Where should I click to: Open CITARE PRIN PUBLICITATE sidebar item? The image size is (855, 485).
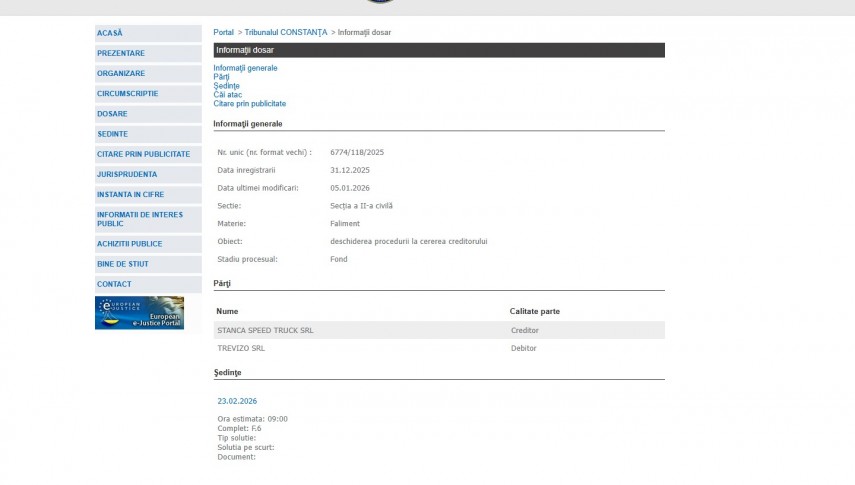[143, 154]
